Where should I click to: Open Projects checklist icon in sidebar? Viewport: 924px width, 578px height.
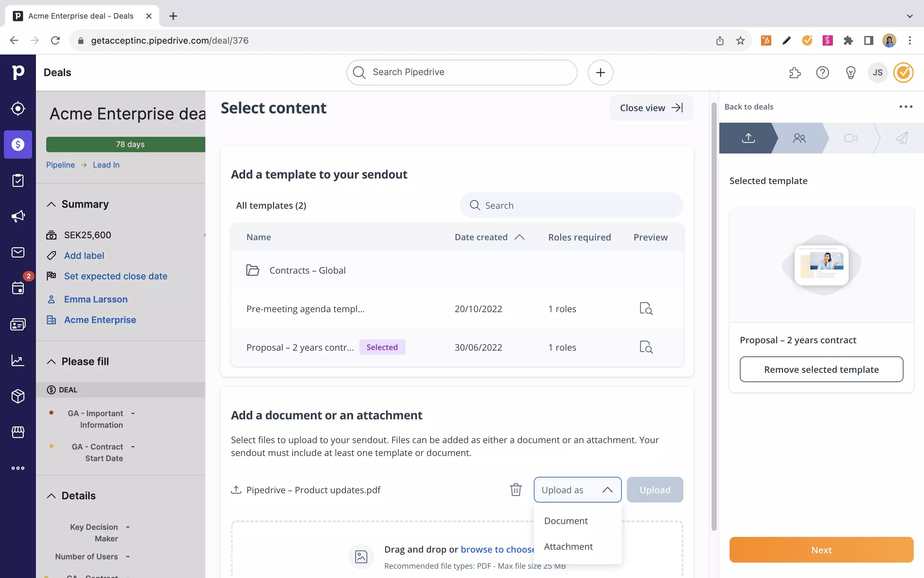coord(18,180)
